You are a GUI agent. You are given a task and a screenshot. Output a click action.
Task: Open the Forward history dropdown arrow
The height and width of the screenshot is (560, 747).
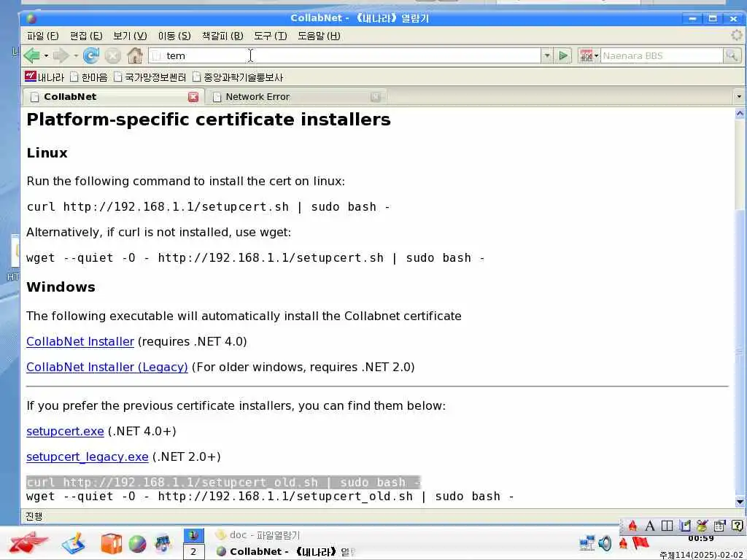click(x=76, y=55)
